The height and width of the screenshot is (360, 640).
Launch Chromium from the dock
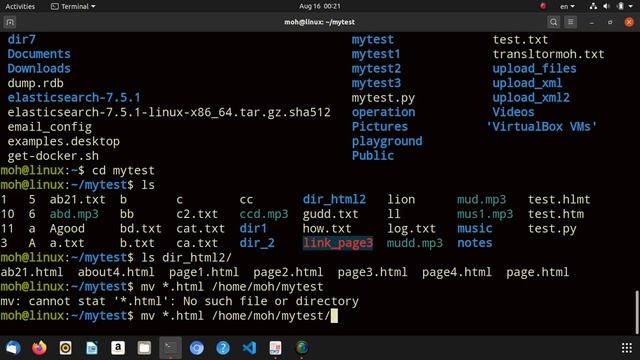196,348
